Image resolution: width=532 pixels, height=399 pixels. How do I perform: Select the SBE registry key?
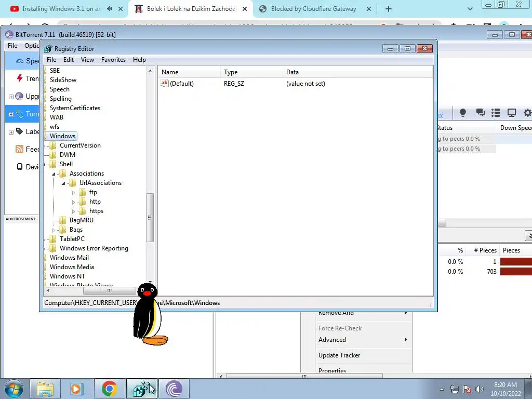point(55,71)
